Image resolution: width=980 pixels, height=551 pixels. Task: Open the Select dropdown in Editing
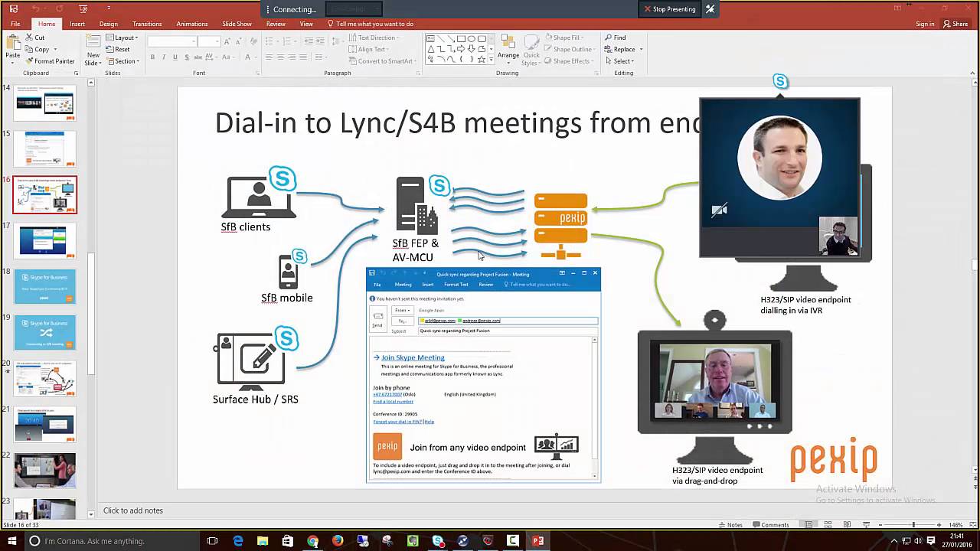coord(619,61)
